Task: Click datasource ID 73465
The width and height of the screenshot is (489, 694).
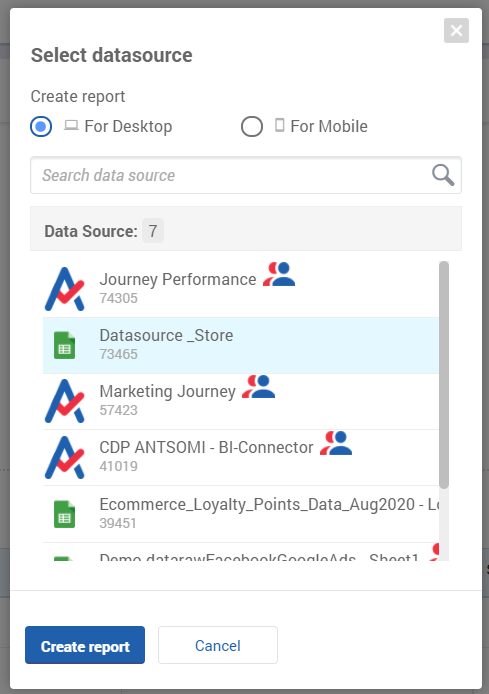Action: point(119,354)
